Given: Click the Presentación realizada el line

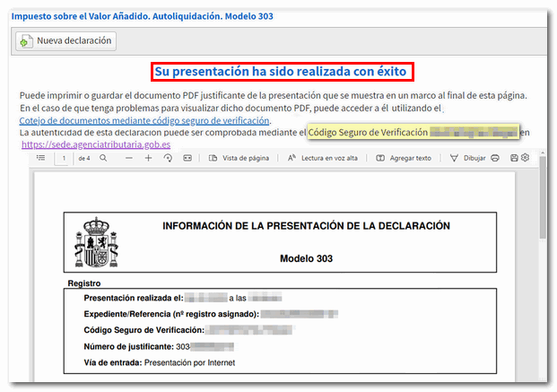Looking at the screenshot, I should (x=183, y=298).
